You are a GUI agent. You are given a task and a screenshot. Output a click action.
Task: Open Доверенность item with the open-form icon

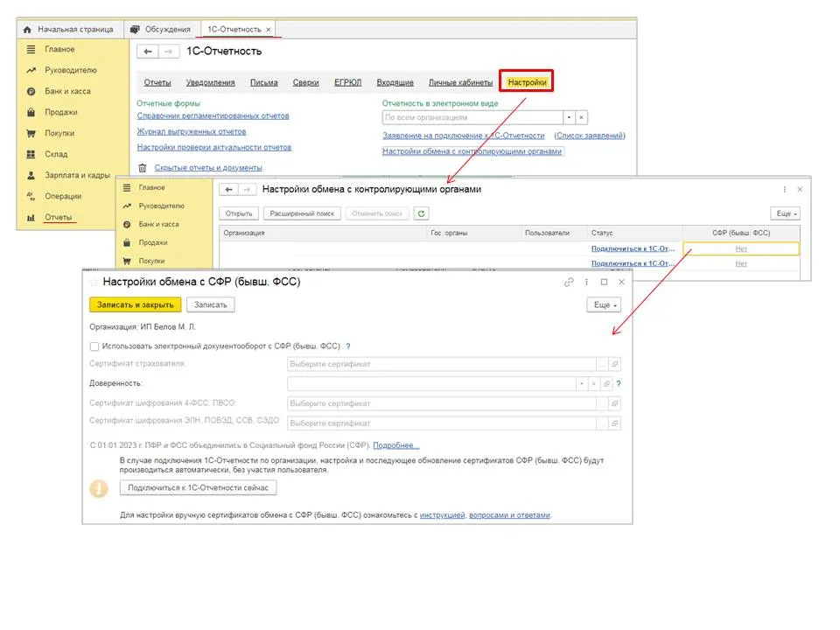606,383
